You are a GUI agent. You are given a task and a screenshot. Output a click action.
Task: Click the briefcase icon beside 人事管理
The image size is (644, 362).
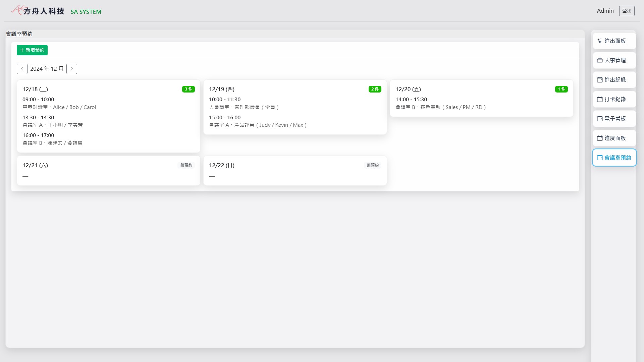coord(600,60)
